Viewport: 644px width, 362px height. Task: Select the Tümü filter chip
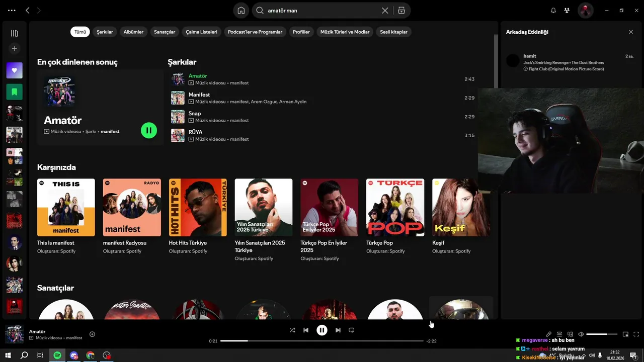(80, 32)
